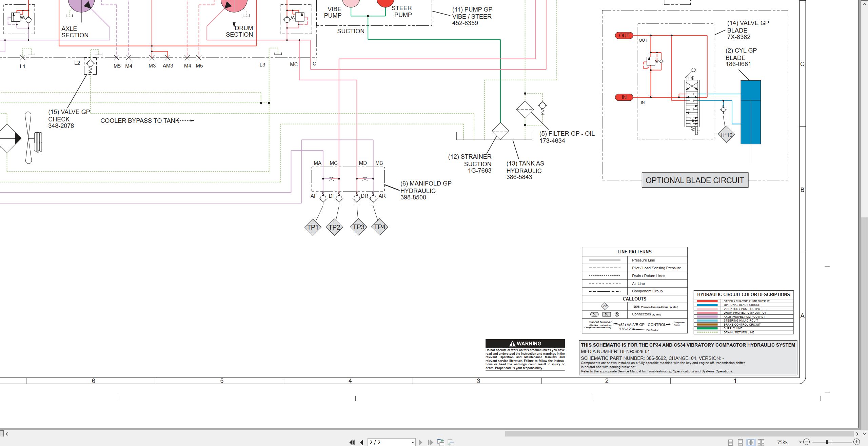Click the red IN connector
The height and width of the screenshot is (446, 868).
pos(624,97)
